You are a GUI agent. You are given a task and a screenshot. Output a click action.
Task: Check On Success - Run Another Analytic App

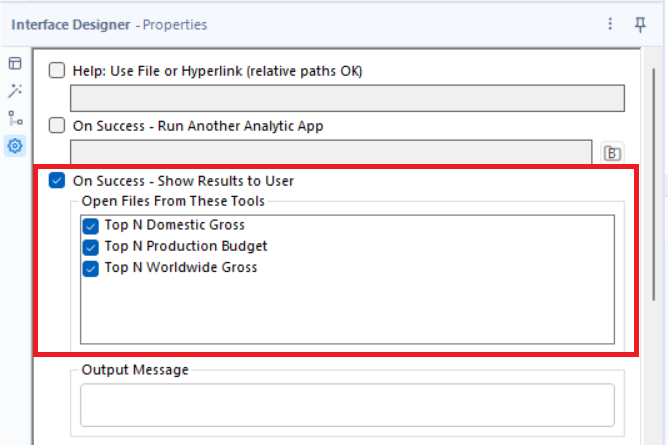tap(57, 126)
